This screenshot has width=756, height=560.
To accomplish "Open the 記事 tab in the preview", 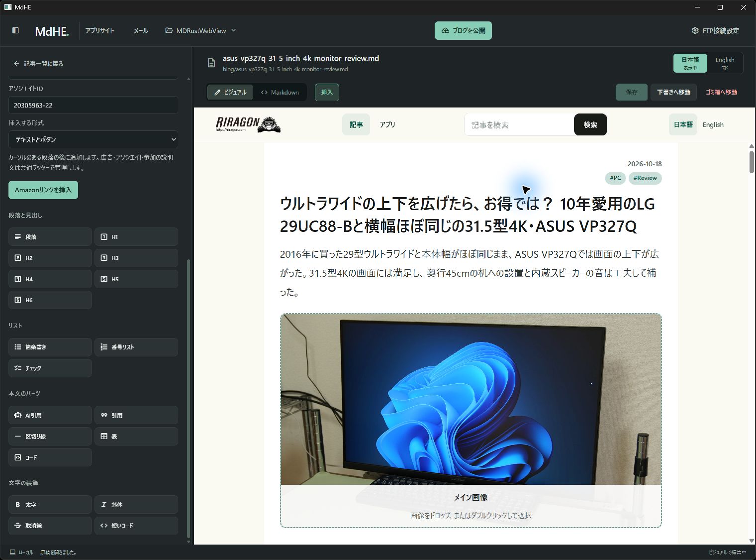I will coord(356,124).
